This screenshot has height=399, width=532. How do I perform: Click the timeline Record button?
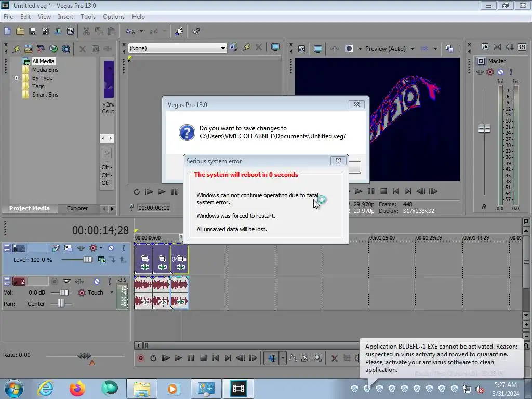[140, 358]
